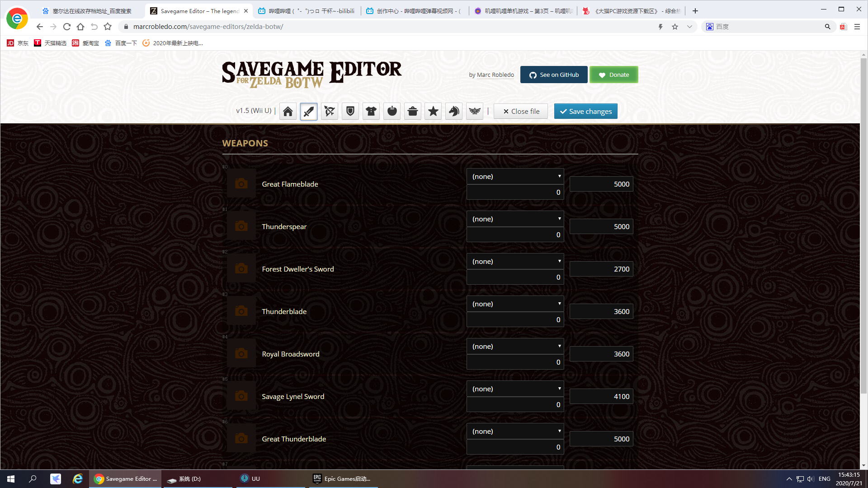
Task: Select the Armor panel icon
Action: [371, 112]
